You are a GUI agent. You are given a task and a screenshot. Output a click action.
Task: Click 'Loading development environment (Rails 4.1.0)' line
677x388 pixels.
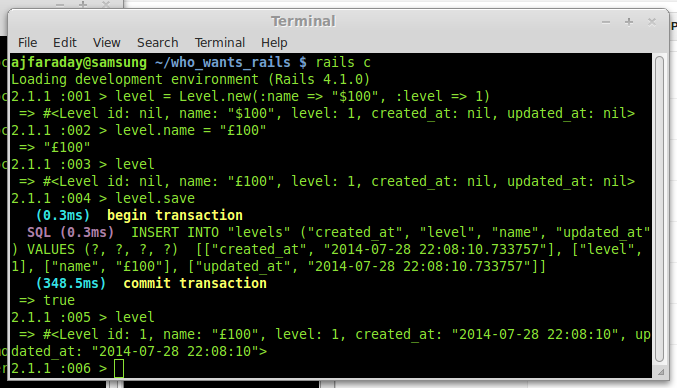pyautogui.click(x=190, y=79)
